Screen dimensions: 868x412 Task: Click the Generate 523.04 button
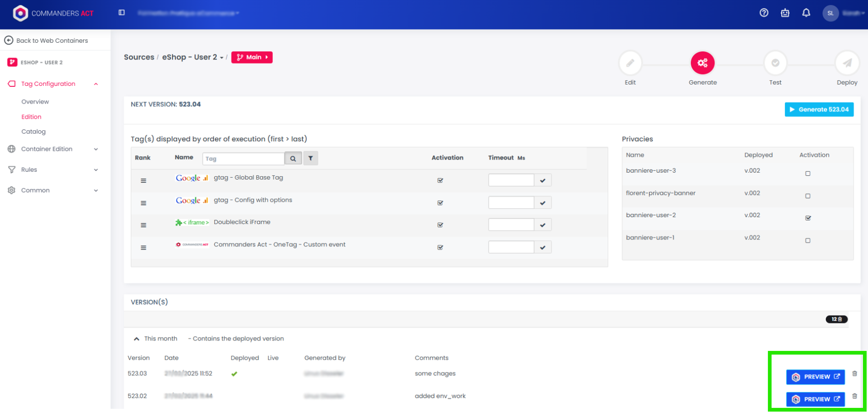[819, 109]
